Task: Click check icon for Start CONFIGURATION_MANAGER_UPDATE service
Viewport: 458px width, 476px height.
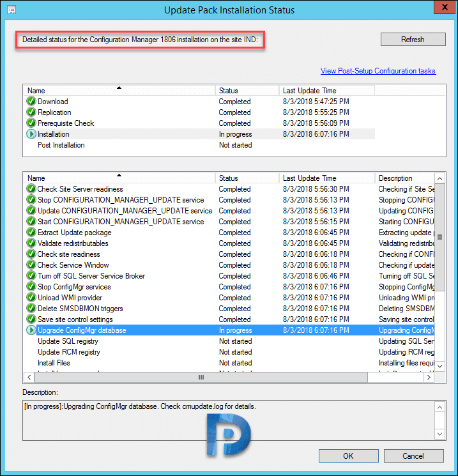Action: (x=31, y=222)
